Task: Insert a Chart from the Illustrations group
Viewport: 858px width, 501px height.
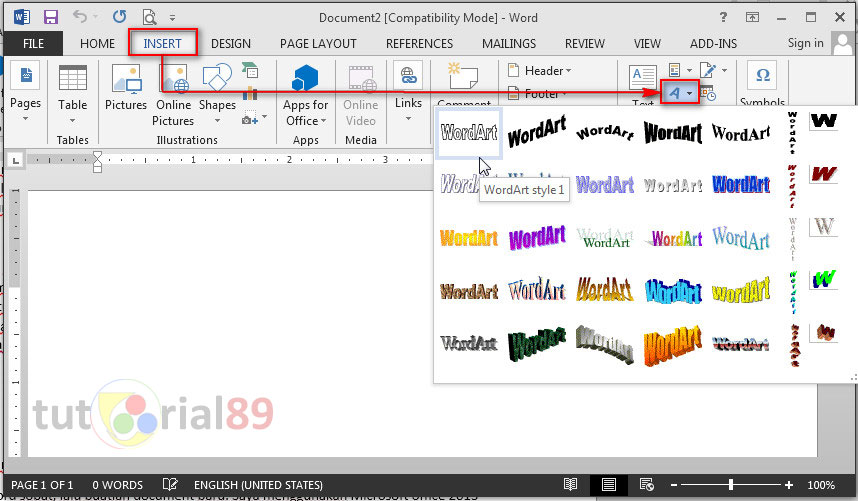Action: pyautogui.click(x=250, y=93)
